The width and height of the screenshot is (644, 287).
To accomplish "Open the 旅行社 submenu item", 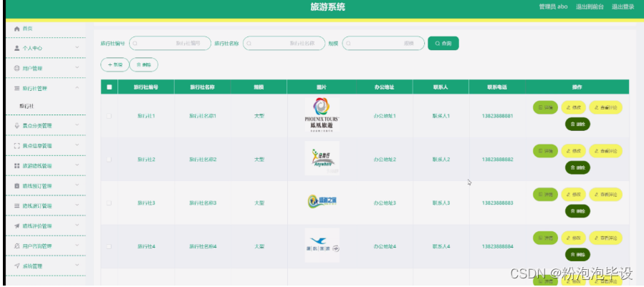I will (26, 106).
